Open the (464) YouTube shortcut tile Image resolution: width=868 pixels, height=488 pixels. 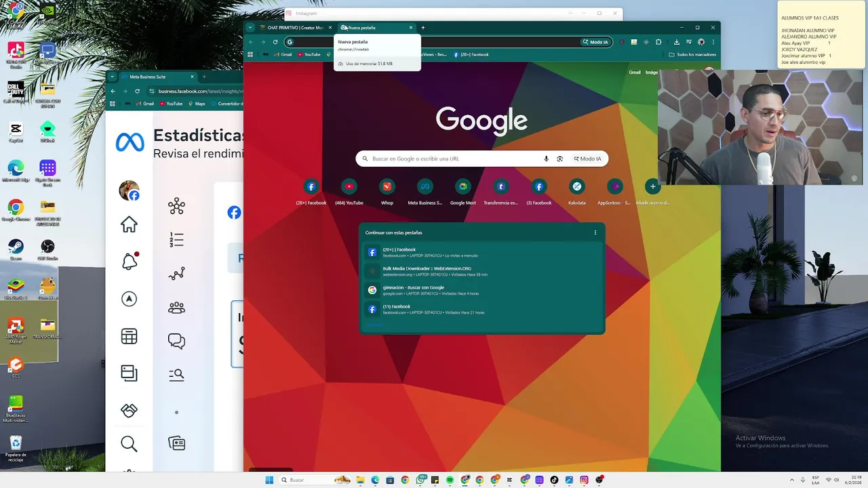coord(349,191)
